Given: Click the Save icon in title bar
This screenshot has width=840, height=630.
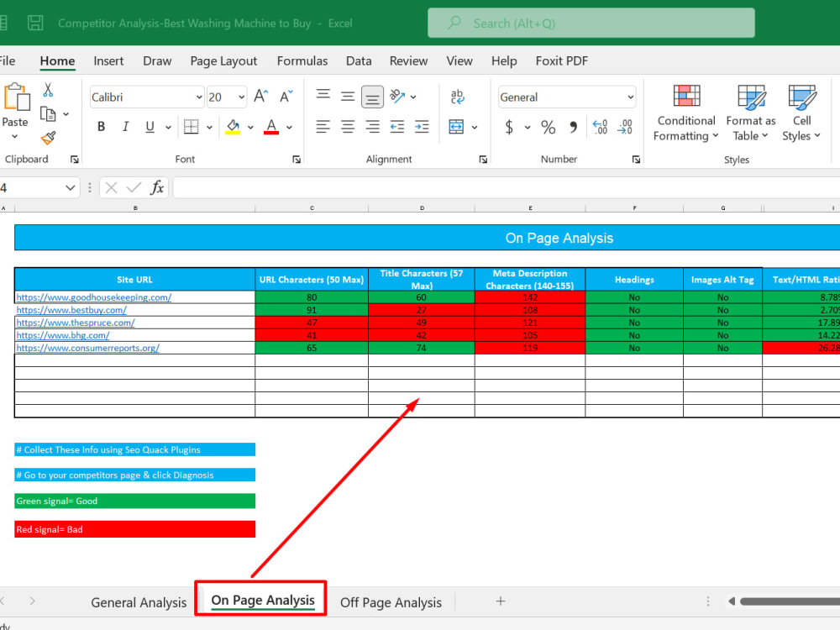Looking at the screenshot, I should (x=35, y=23).
